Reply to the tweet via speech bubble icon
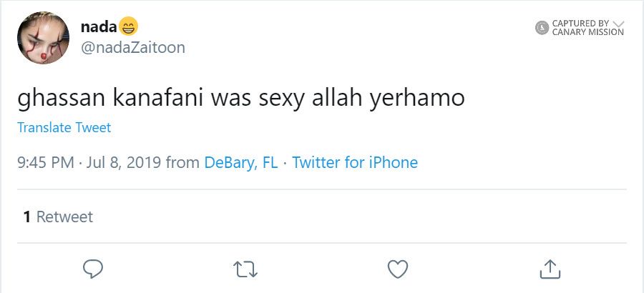 [94, 268]
